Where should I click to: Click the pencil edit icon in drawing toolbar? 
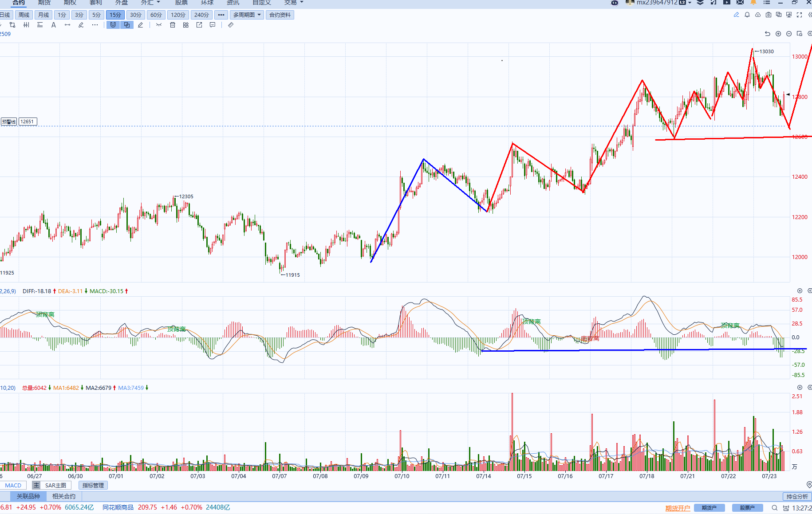coord(140,25)
